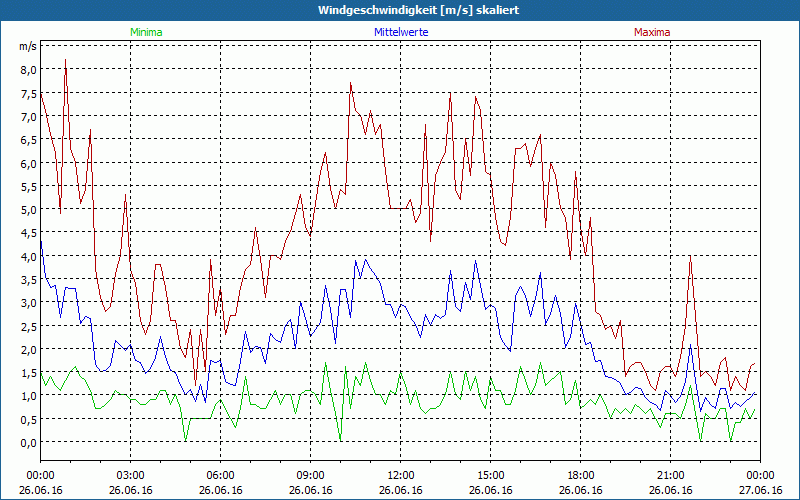Image resolution: width=800 pixels, height=500 pixels.
Task: Click the 6,0 y-axis value
Action: tap(29, 163)
